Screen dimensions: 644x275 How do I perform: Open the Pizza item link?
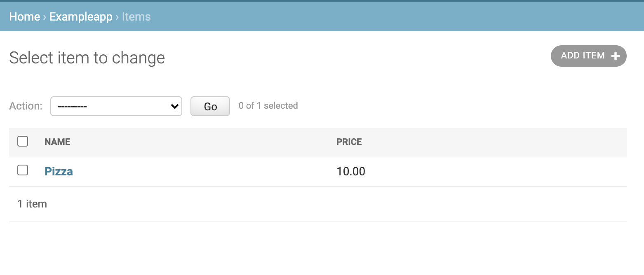59,171
